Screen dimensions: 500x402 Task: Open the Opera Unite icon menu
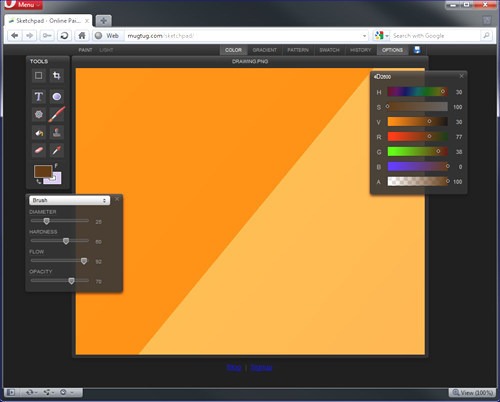(48, 392)
